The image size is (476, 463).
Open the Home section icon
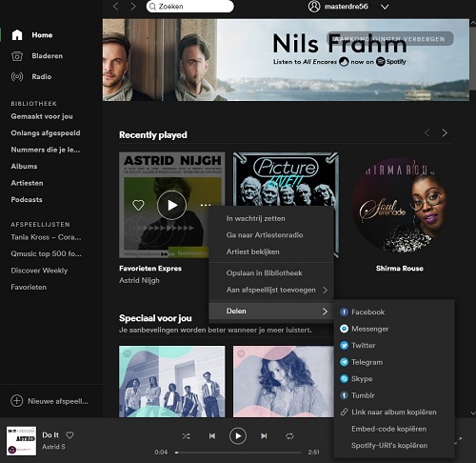point(17,35)
